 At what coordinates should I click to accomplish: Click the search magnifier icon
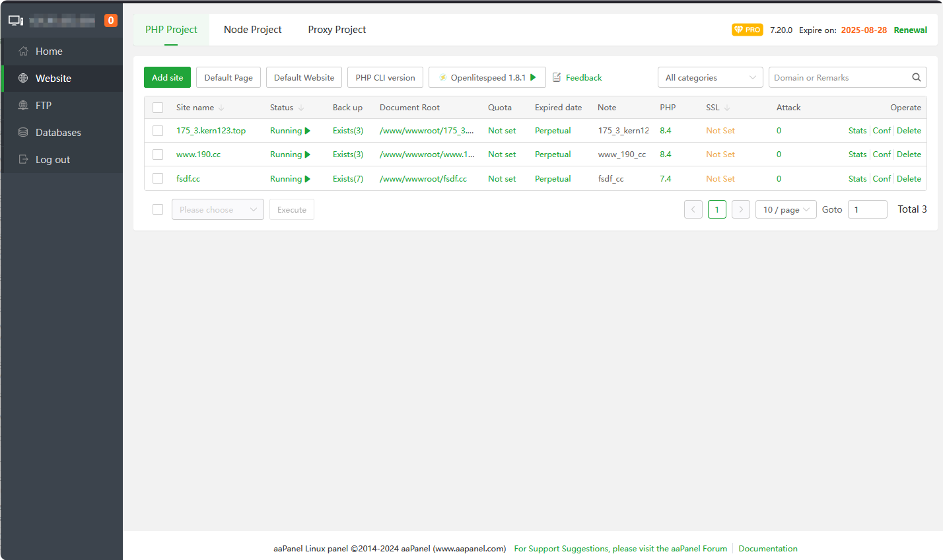click(x=916, y=77)
